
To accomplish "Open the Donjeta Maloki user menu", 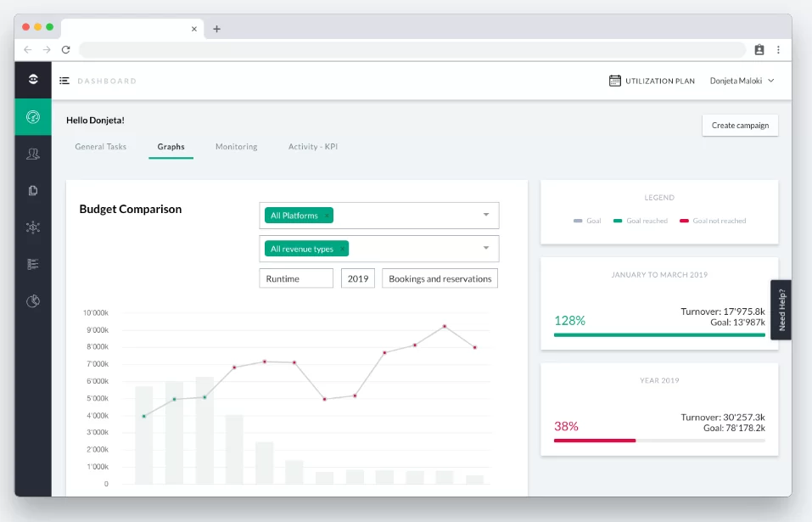I will tap(742, 81).
